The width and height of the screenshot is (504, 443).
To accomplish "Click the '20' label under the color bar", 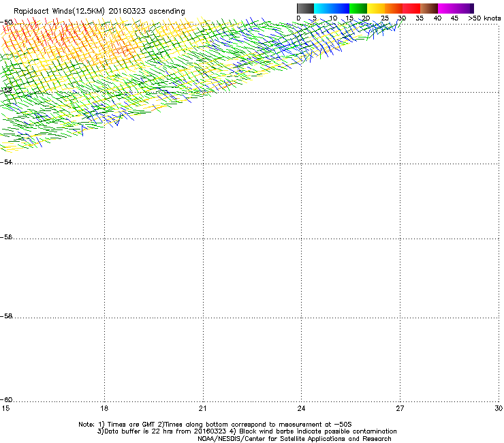I will click(x=366, y=18).
